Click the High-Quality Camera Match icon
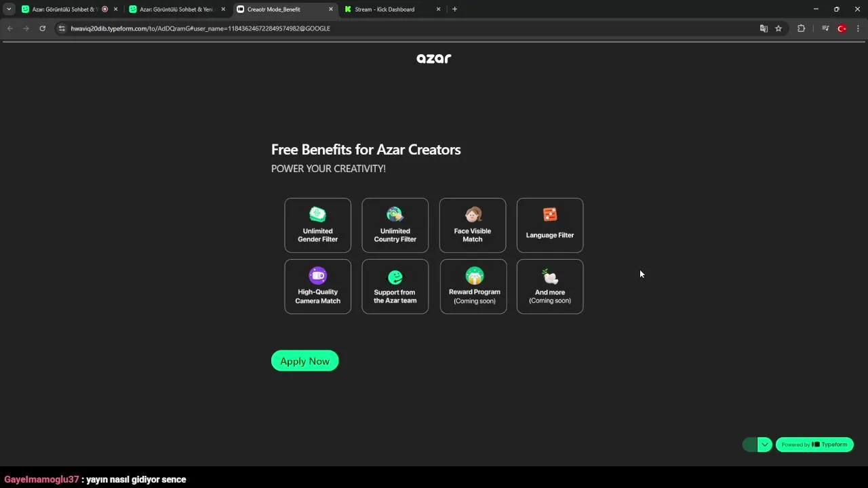The width and height of the screenshot is (868, 488). point(317,275)
